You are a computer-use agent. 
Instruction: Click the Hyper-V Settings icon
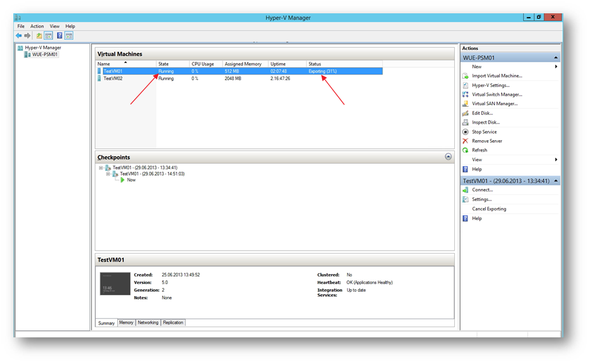click(466, 86)
